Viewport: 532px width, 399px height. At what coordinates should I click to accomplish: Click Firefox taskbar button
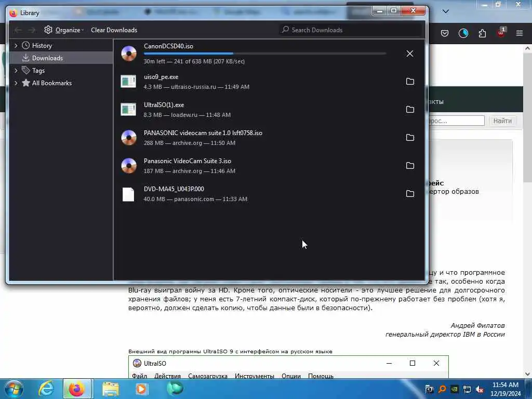pos(77,389)
